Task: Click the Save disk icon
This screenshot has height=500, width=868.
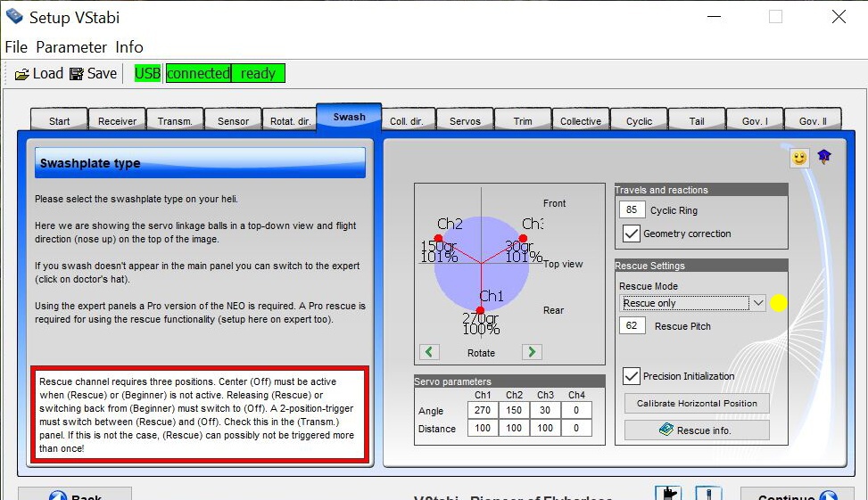Action: [77, 74]
